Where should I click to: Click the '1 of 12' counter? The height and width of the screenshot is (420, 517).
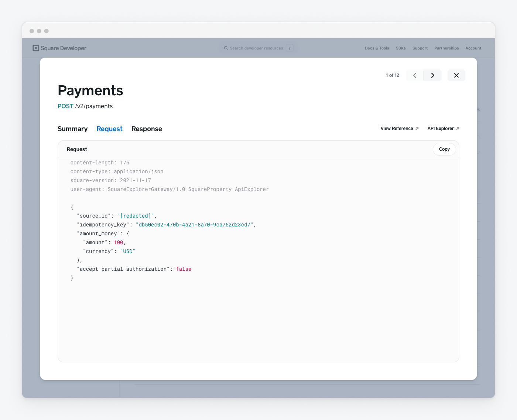[x=393, y=75]
